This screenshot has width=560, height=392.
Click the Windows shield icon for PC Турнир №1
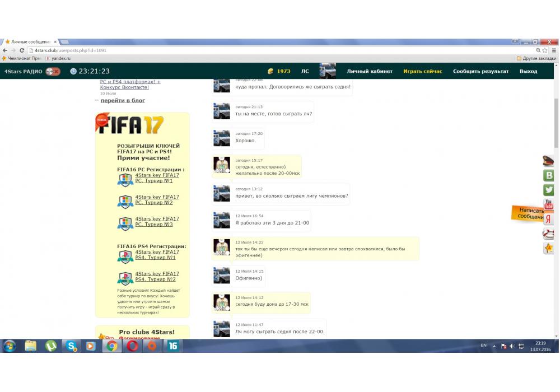[125, 180]
